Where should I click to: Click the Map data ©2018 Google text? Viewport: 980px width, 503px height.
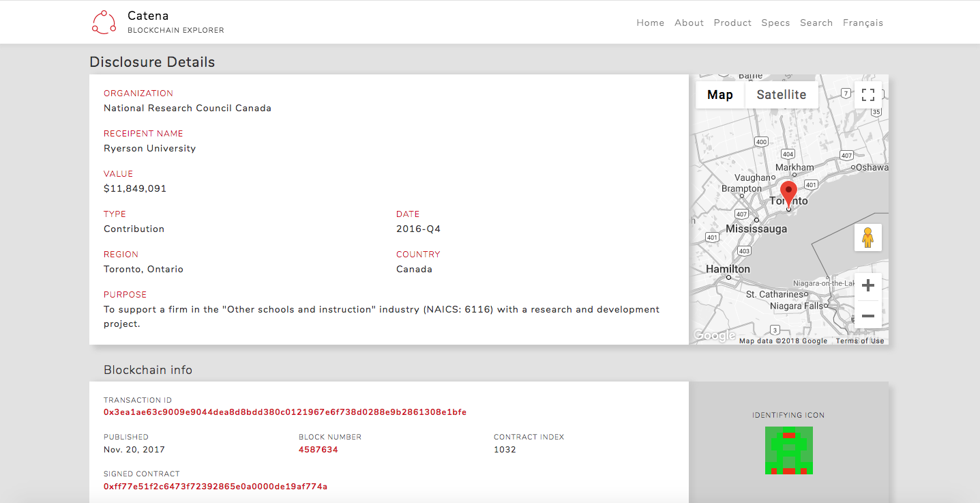783,341
